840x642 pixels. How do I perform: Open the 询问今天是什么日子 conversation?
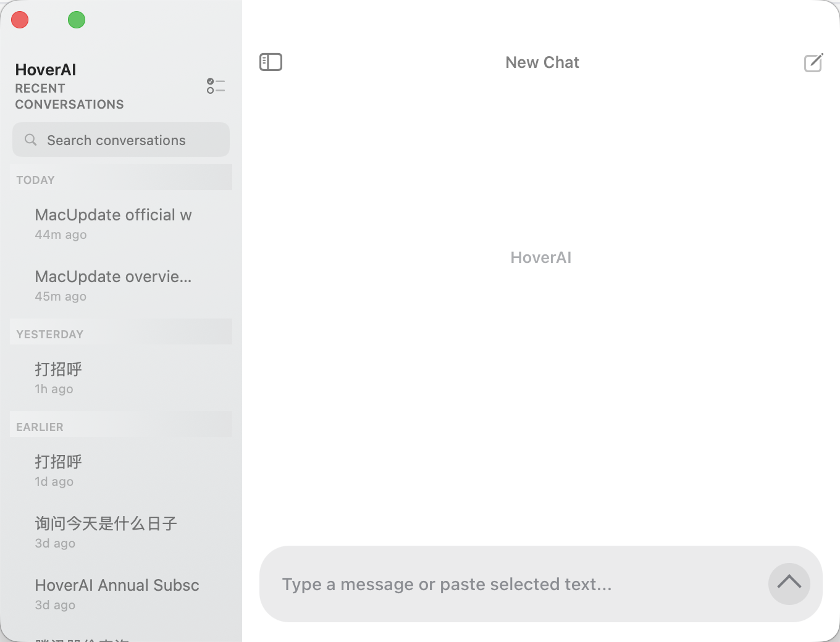[x=121, y=532]
